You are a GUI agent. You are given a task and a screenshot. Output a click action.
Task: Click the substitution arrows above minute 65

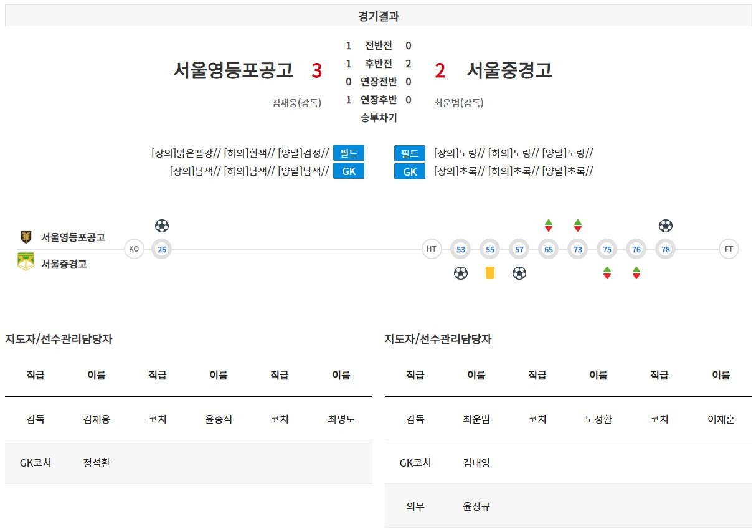tap(549, 226)
